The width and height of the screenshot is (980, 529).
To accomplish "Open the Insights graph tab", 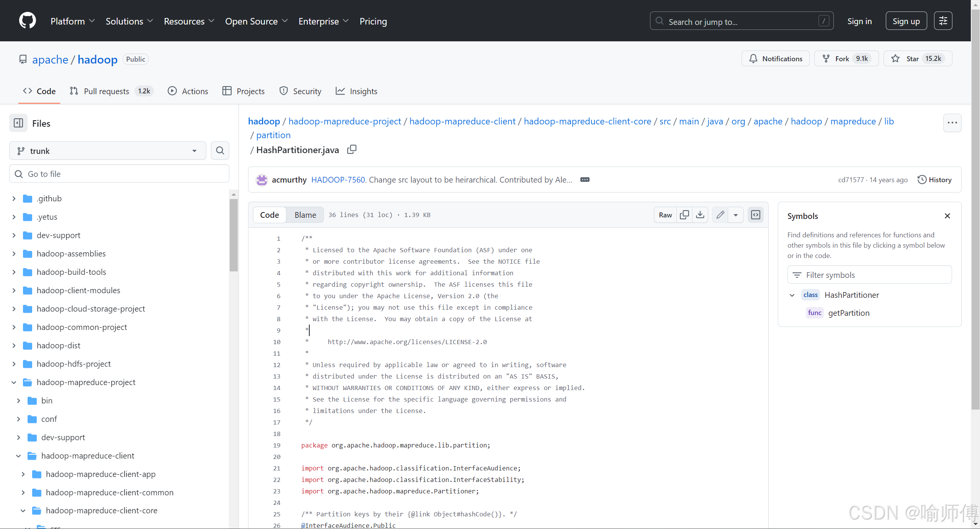I will coord(356,91).
